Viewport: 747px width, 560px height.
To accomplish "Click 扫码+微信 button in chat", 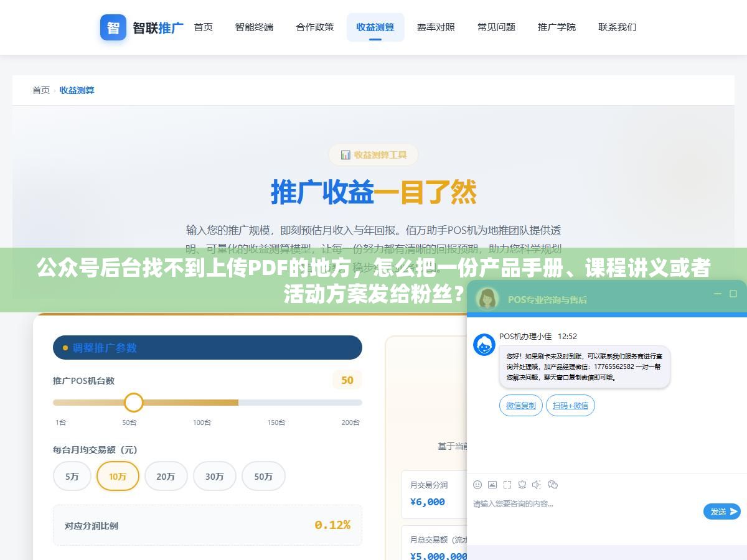I will (x=570, y=406).
